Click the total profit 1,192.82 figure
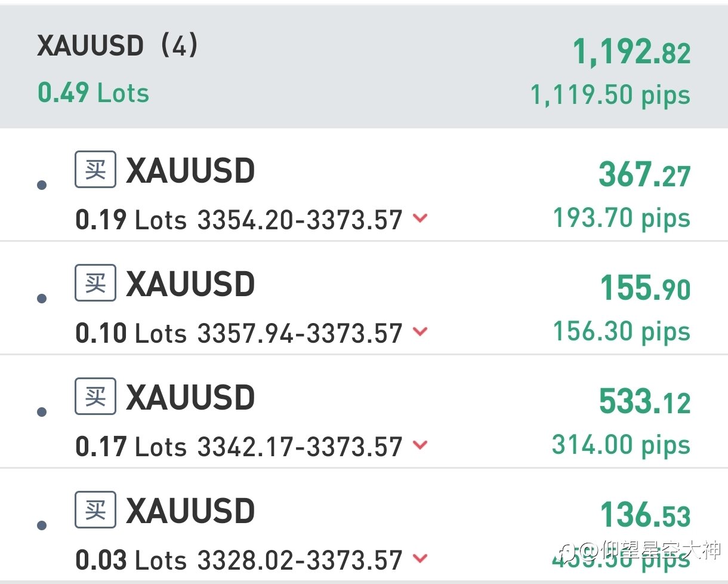 [632, 52]
